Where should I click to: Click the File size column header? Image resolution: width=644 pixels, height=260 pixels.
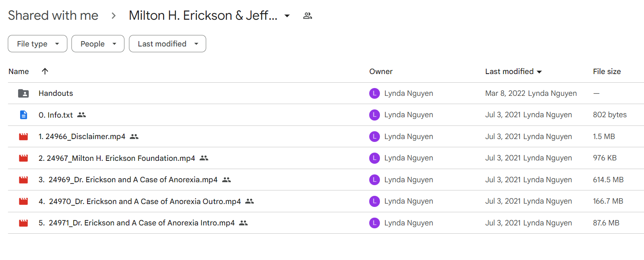[607, 71]
